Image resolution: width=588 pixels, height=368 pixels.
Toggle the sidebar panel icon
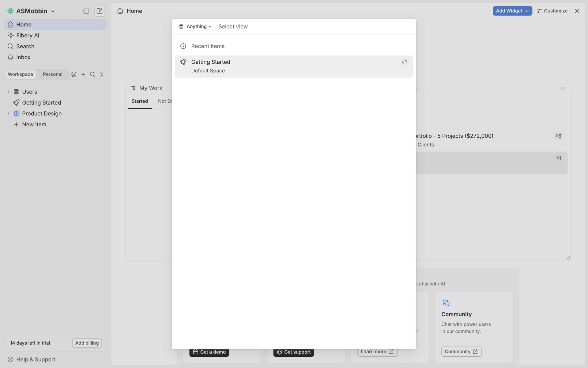[x=86, y=11]
